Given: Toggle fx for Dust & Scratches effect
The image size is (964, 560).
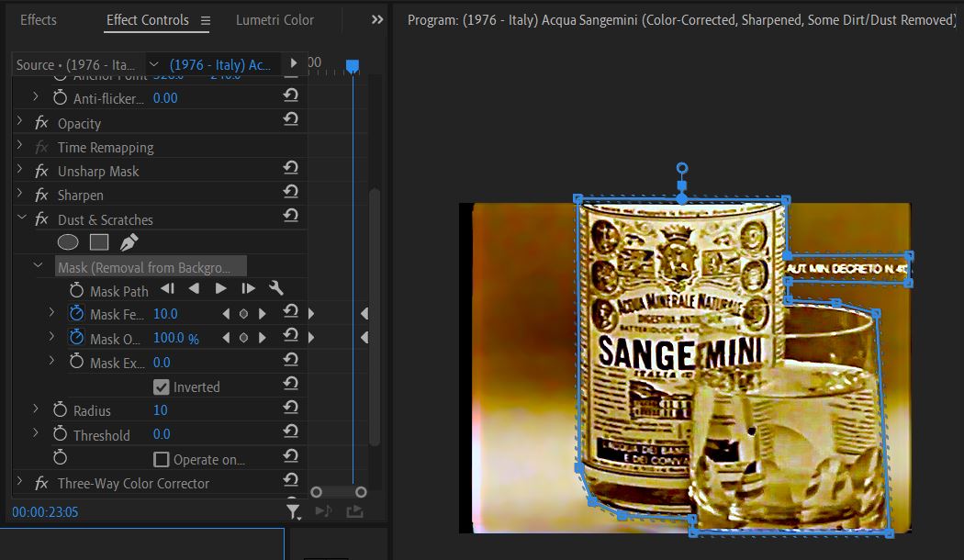Looking at the screenshot, I should pyautogui.click(x=41, y=219).
